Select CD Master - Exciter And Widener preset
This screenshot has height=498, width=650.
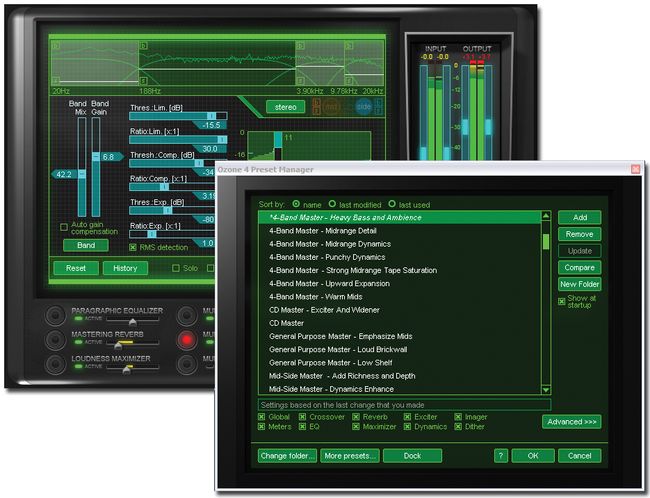[400, 310]
